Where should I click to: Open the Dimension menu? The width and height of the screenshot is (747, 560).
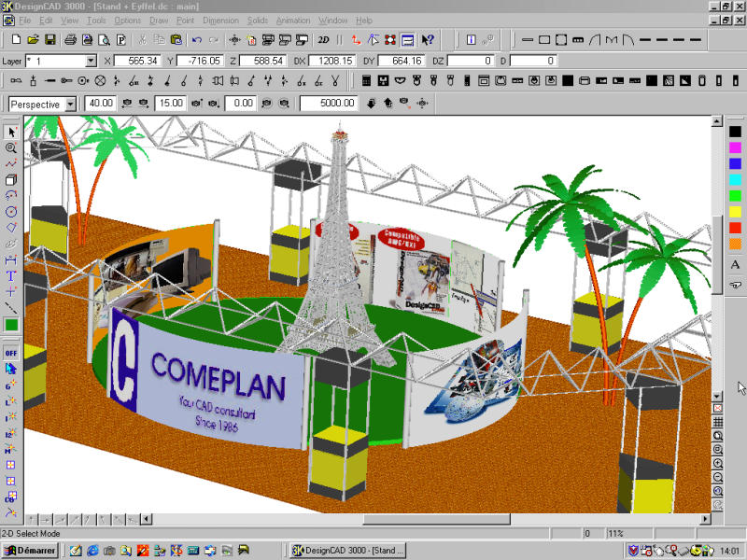coord(220,20)
